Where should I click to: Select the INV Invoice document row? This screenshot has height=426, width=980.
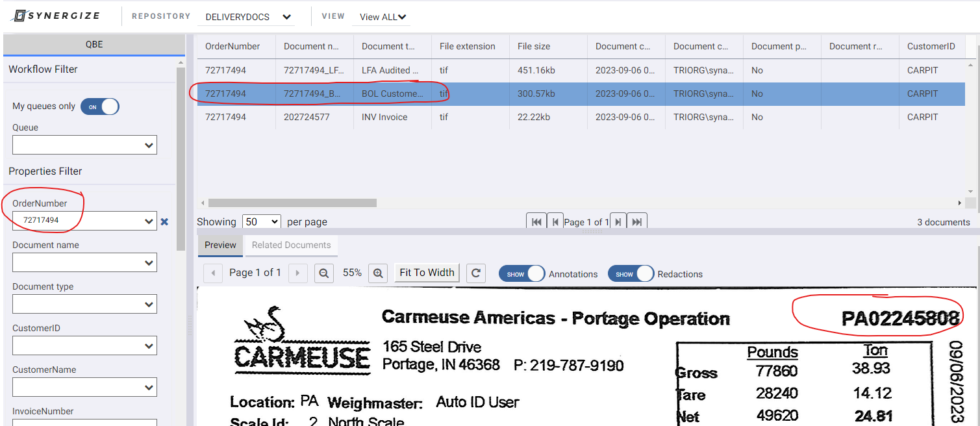(581, 117)
